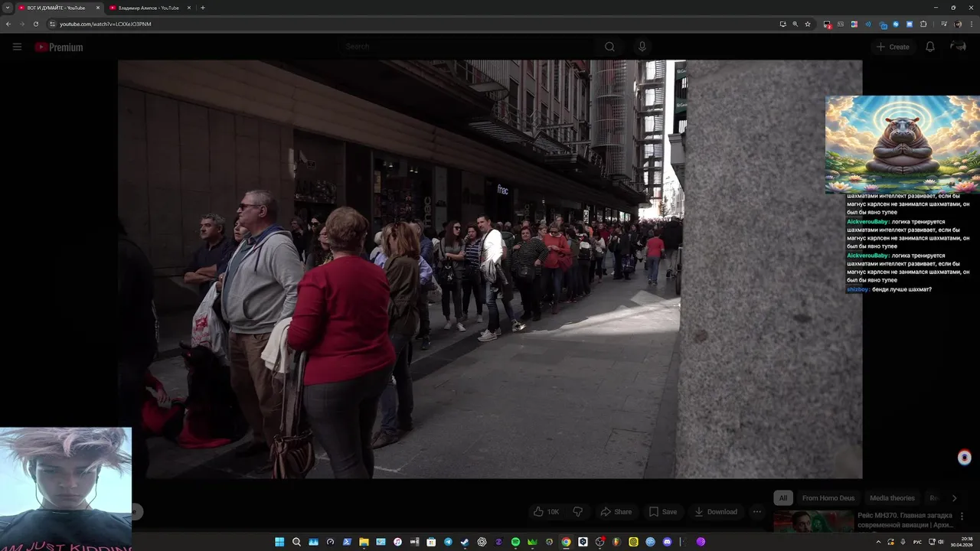Open Chrome media control icon
Screen dimensions: 980x551
coord(944,24)
